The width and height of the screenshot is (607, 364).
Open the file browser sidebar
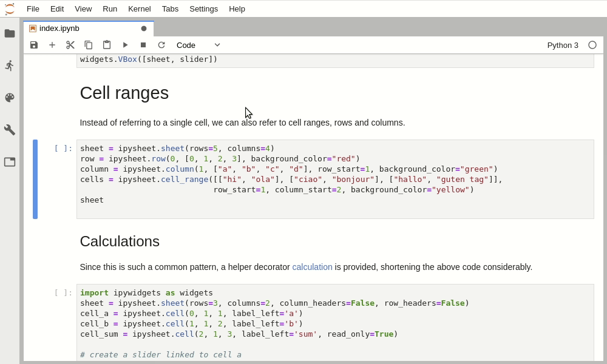10,34
